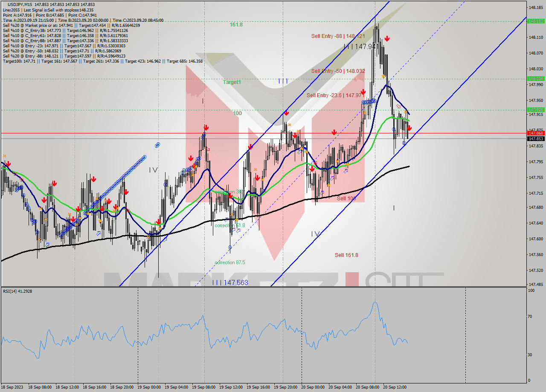
Task: Click the 147.640 price axis label
Action: pos(536,223)
